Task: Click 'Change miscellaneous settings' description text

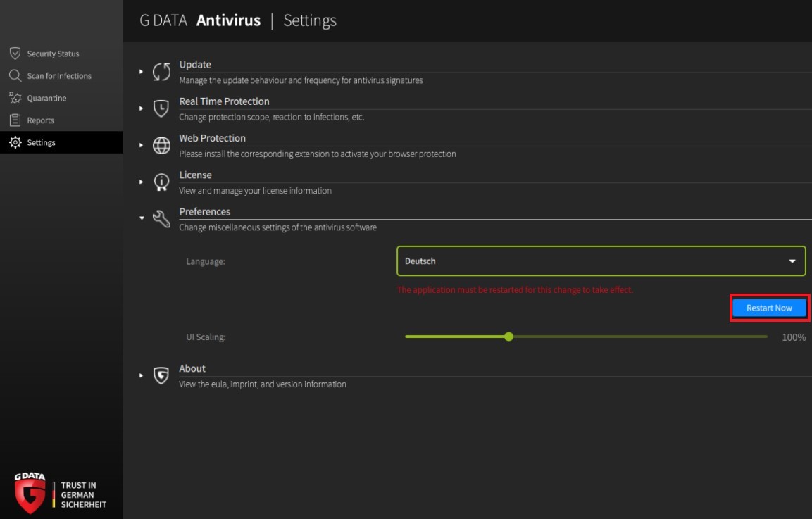Action: point(277,227)
